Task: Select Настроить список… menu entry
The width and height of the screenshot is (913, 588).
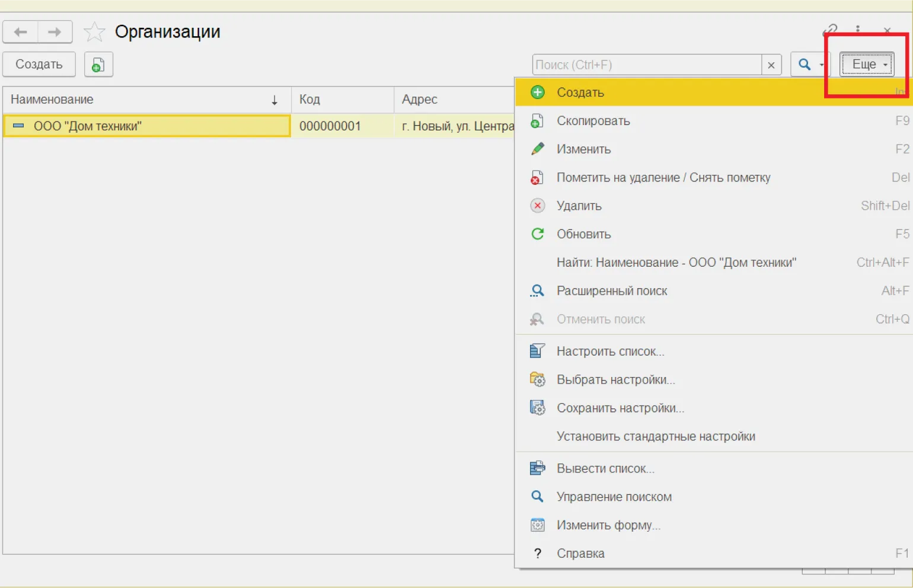Action: click(x=610, y=351)
